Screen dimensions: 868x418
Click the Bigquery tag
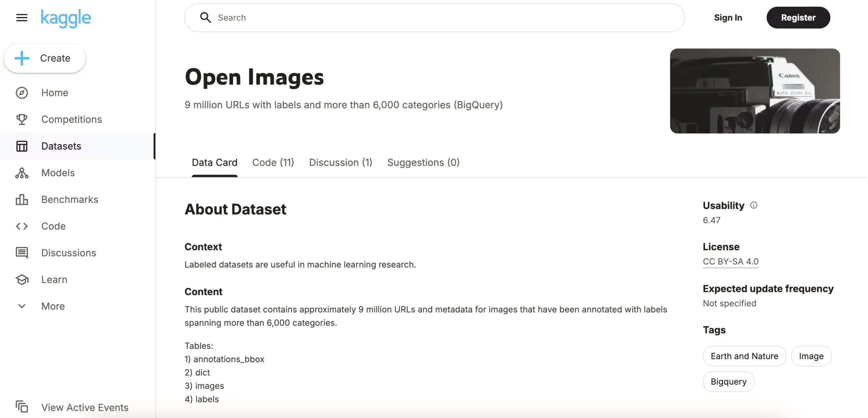(x=728, y=381)
